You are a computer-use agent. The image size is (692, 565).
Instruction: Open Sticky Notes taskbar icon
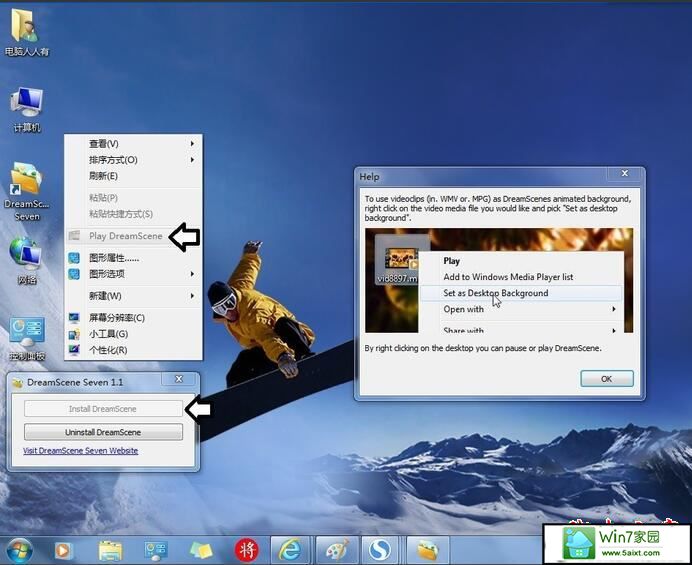click(201, 550)
